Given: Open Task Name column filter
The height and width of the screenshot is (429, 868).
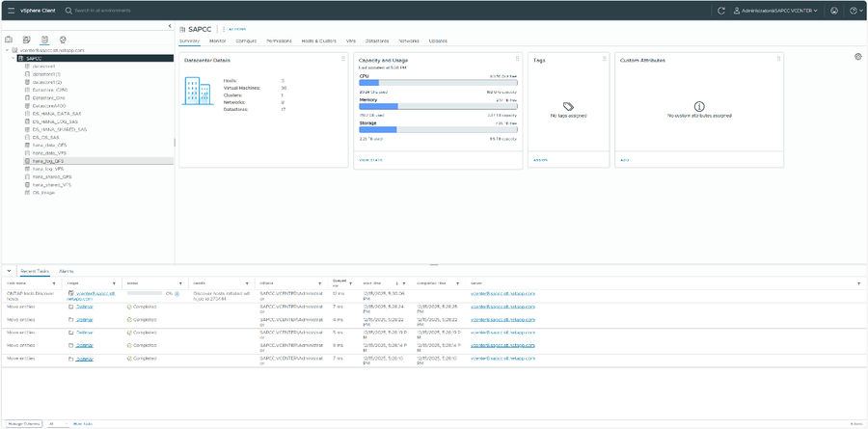Looking at the screenshot, I should pos(54,282).
